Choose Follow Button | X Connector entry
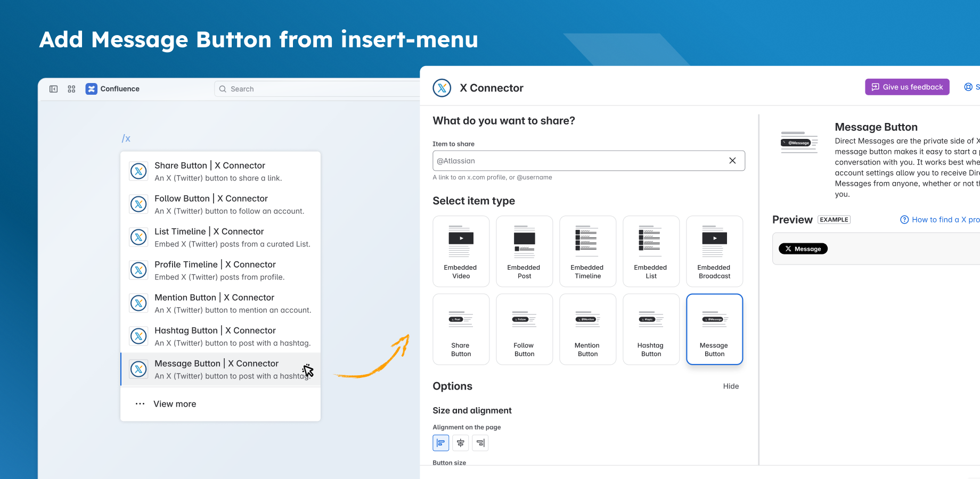Screen dimensions: 980x479 tap(220, 204)
